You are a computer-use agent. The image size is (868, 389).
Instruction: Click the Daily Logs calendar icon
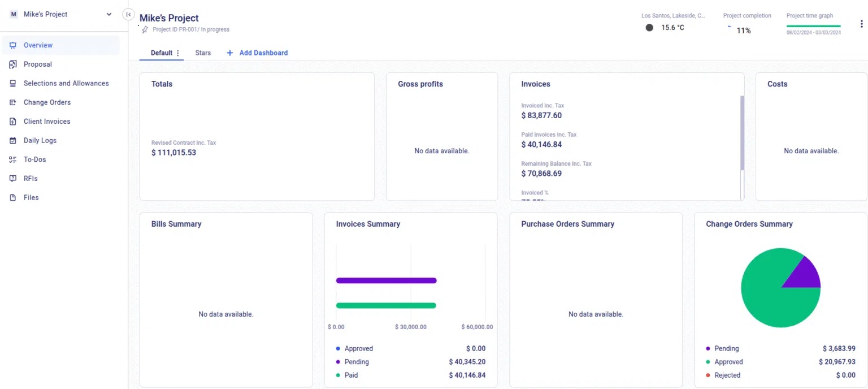12,141
